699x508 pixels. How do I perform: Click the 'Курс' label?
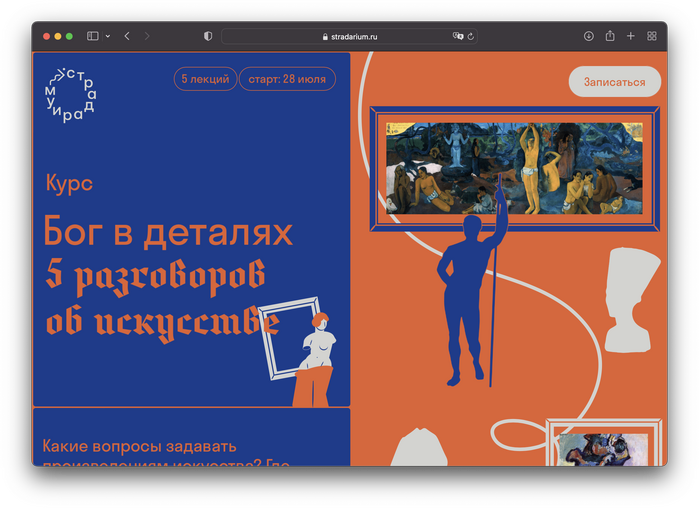pos(69,183)
